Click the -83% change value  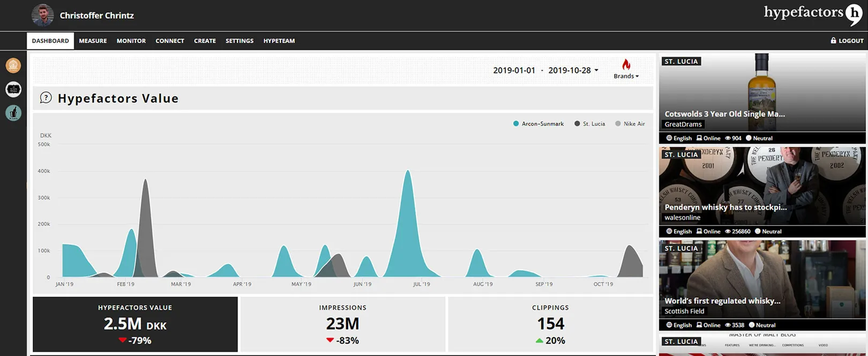pos(347,340)
